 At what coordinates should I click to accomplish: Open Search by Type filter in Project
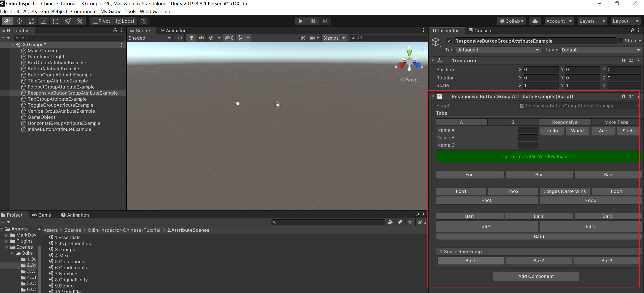coord(390,222)
